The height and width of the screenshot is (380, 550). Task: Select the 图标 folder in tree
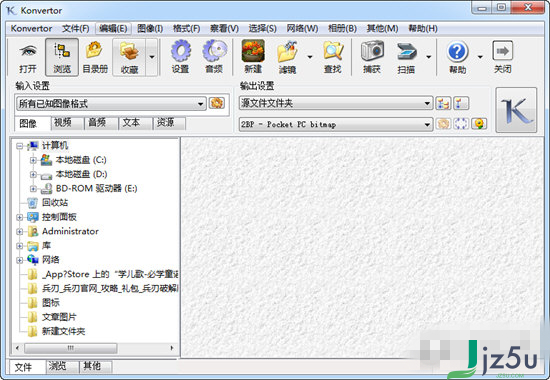click(51, 302)
